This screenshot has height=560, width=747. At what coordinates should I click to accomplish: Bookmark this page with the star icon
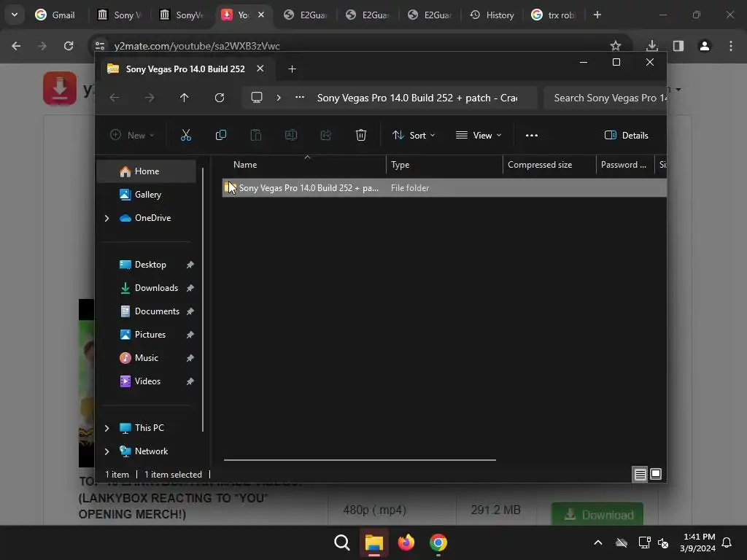[616, 46]
